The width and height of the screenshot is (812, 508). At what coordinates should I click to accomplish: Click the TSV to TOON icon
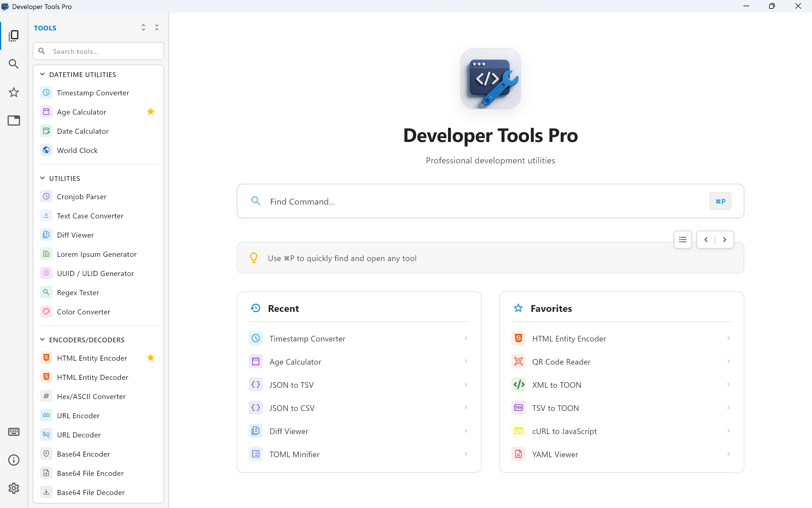click(x=518, y=408)
